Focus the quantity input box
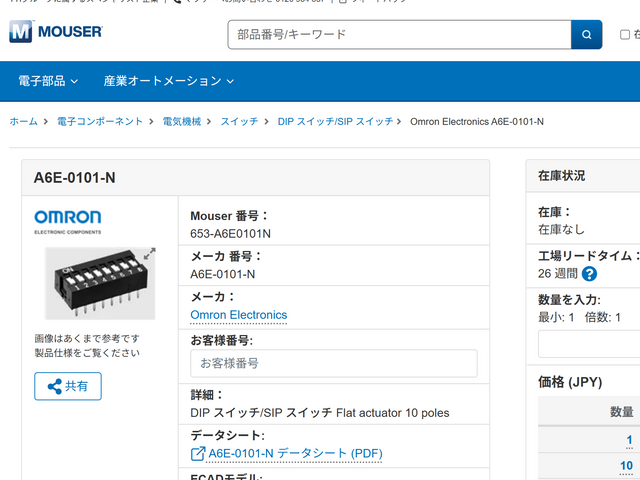Viewport: 640px width, 480px height. pos(589,344)
